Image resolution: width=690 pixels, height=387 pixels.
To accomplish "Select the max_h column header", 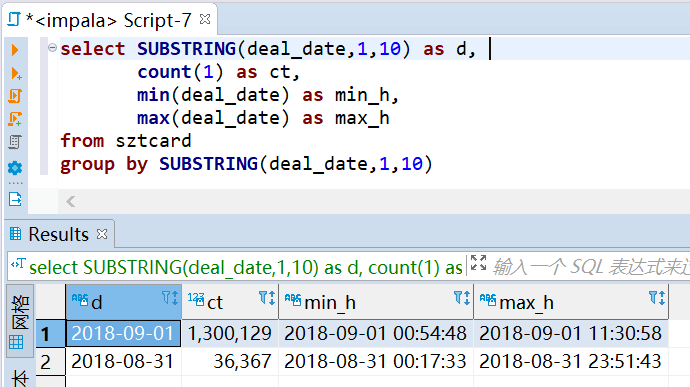I will click(x=571, y=302).
